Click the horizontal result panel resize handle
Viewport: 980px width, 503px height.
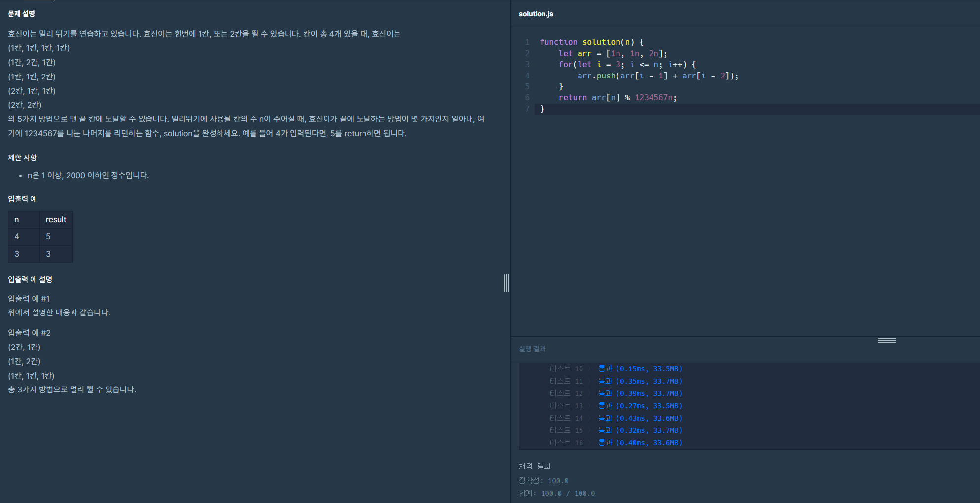coord(886,341)
